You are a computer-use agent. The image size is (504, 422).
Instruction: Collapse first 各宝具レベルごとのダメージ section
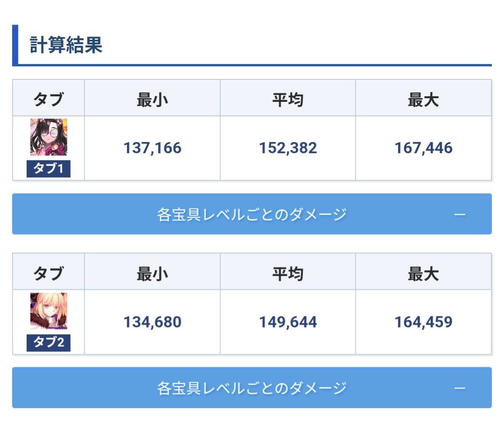pyautogui.click(x=252, y=214)
